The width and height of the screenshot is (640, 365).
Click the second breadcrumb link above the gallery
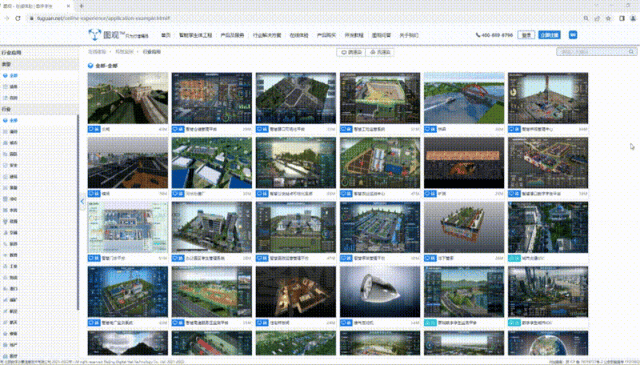[x=124, y=52]
